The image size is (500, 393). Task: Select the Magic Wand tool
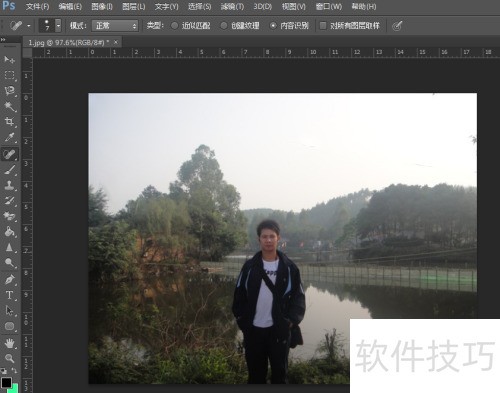pos(9,106)
